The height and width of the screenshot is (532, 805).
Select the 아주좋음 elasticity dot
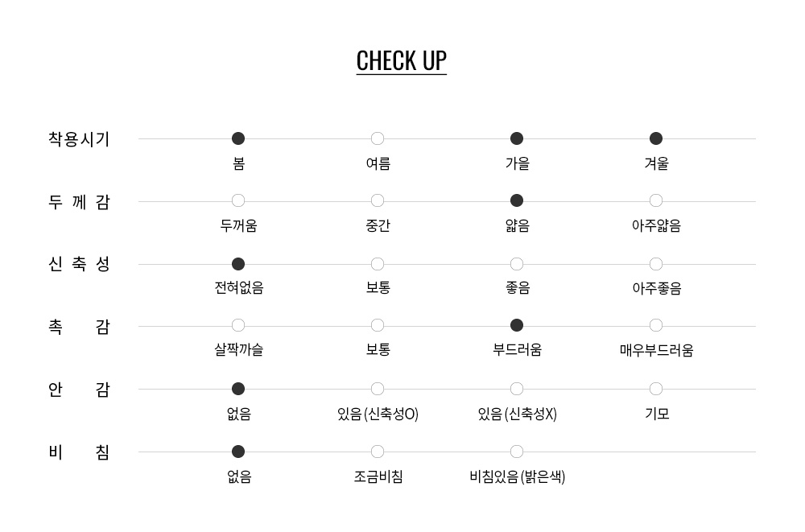point(656,264)
